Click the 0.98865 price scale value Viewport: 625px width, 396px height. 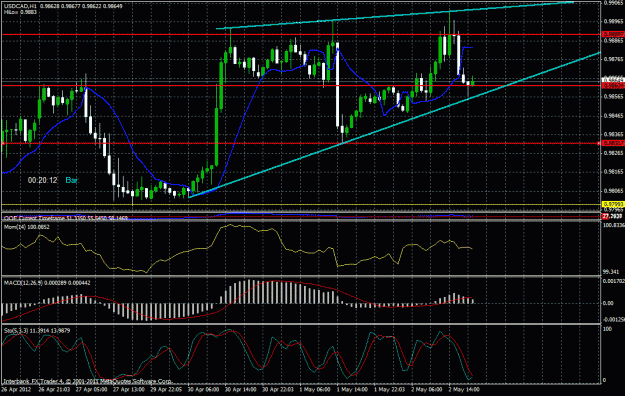613,40
